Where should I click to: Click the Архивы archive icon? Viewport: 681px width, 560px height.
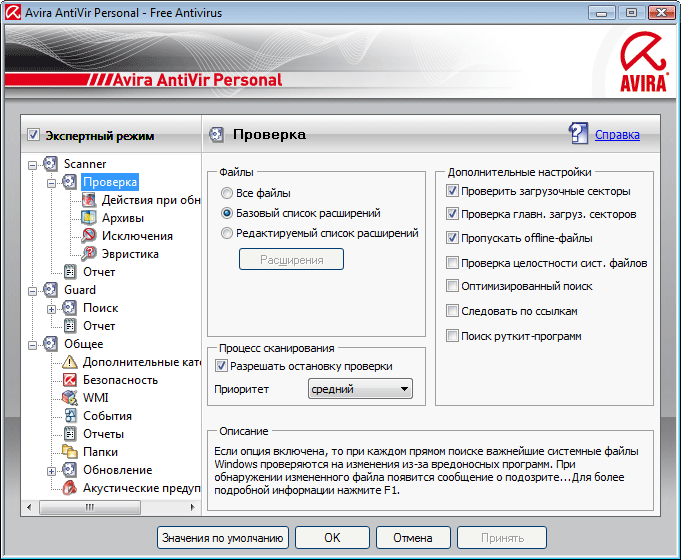click(89, 218)
